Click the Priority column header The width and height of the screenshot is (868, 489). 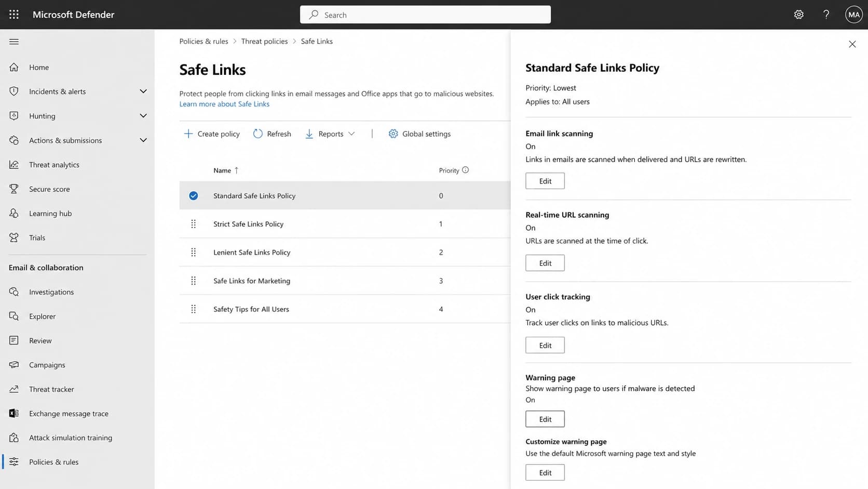coord(449,170)
